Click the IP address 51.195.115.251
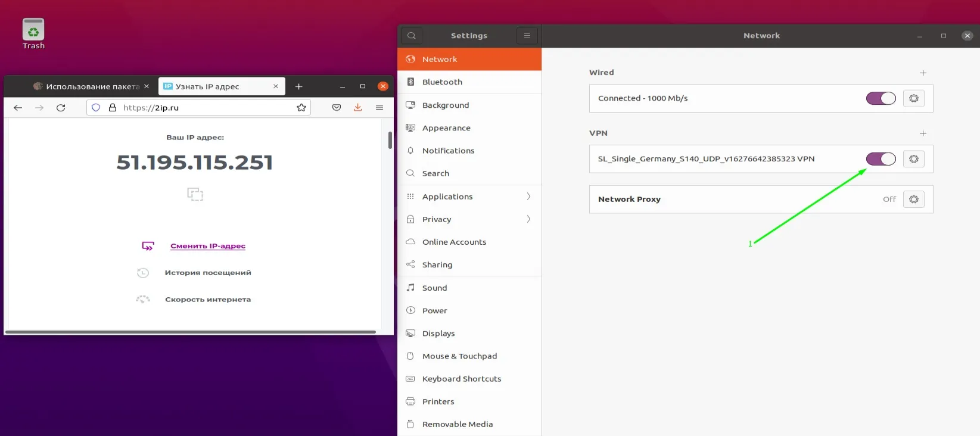980x436 pixels. click(195, 162)
